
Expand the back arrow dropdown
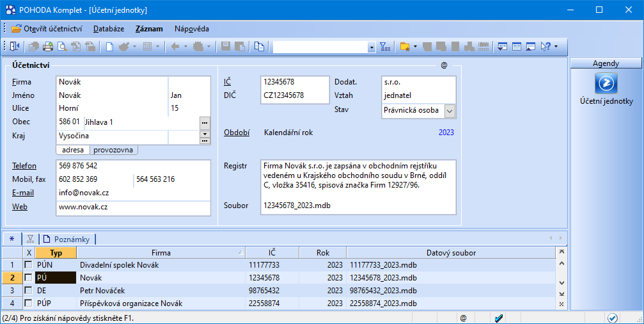point(185,47)
